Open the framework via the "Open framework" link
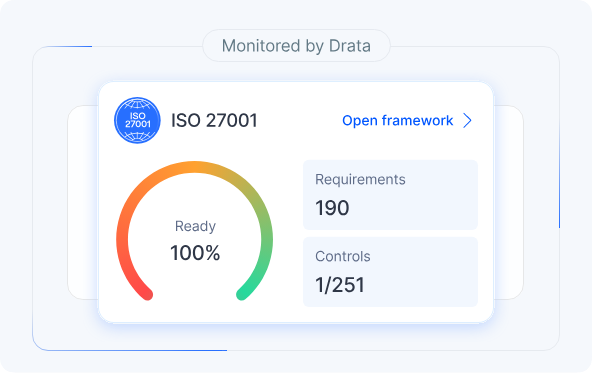 click(x=397, y=120)
